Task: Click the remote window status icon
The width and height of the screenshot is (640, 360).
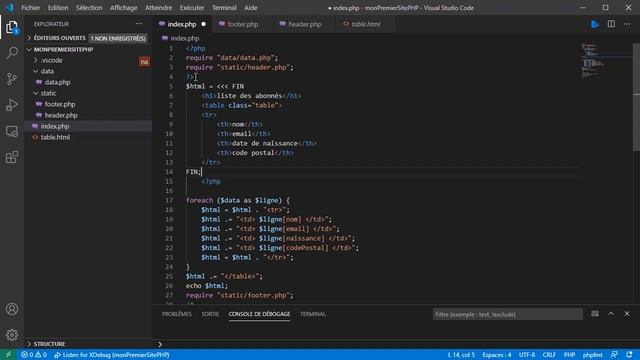Action: pos(8,355)
